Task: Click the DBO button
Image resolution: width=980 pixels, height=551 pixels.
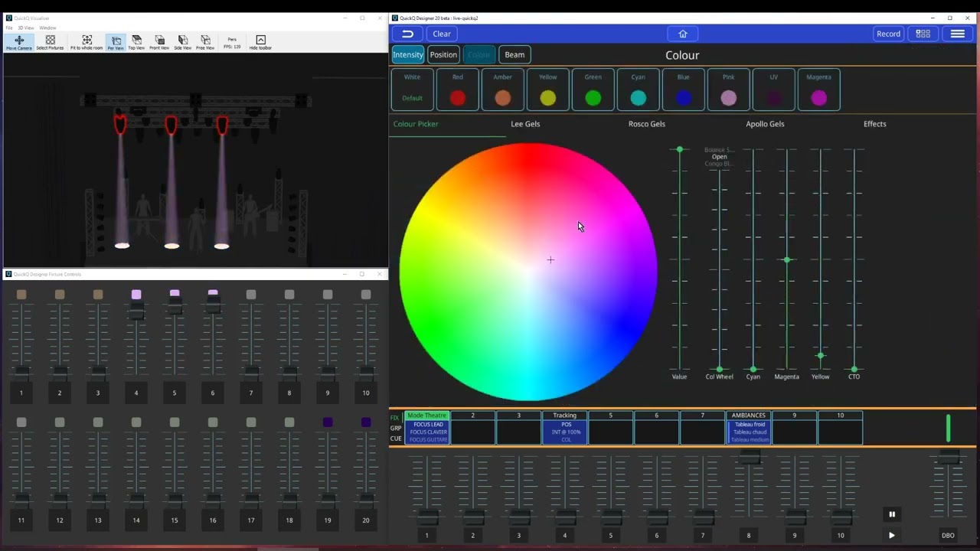Action: tap(948, 536)
